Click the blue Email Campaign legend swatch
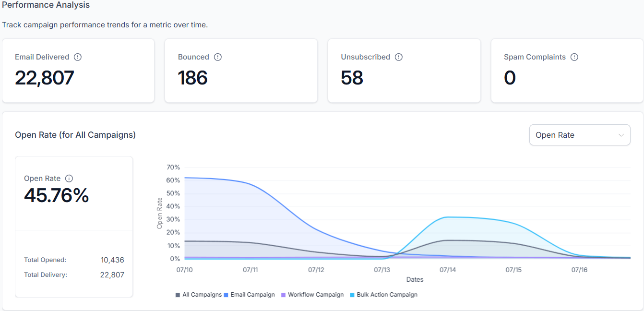Image resolution: width=644 pixels, height=311 pixels. (x=227, y=295)
